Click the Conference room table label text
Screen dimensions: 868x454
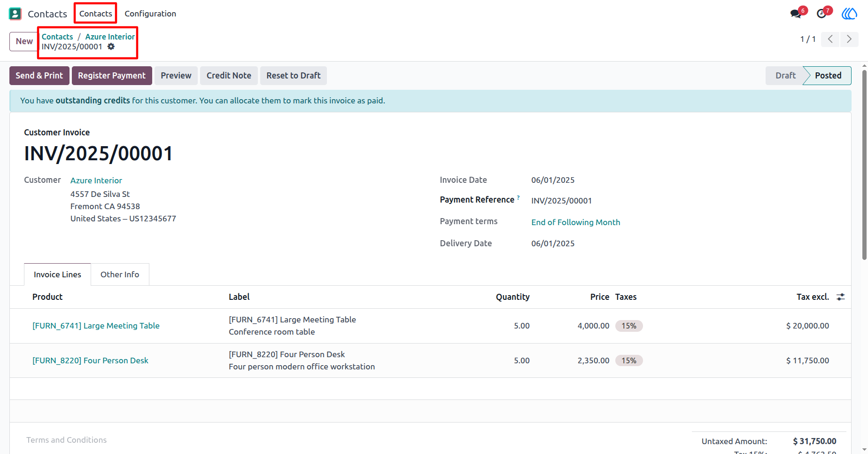pos(272,332)
